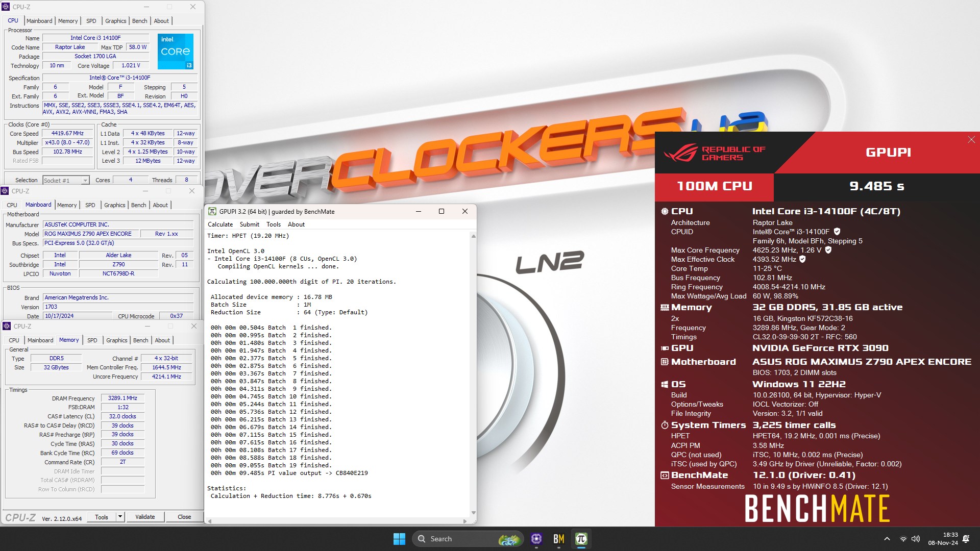This screenshot has width=980, height=551.
Task: Minimize the bottom CPU-Z Memory window
Action: pos(147,326)
